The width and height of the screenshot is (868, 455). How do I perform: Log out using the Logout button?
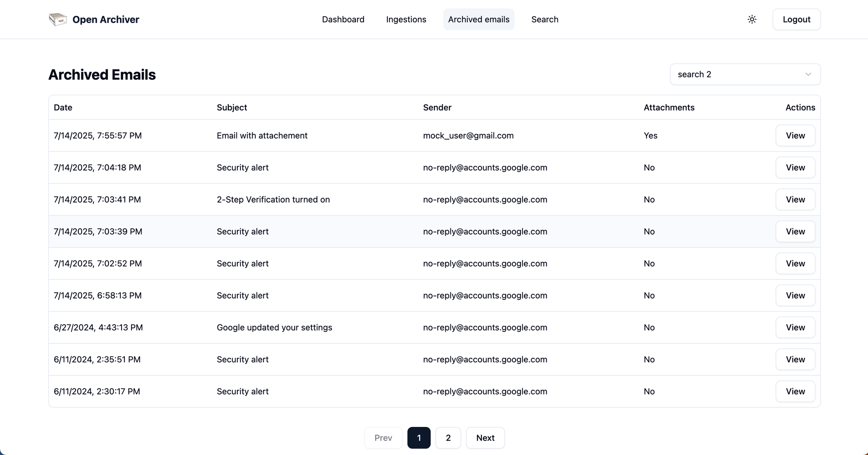[x=797, y=19]
